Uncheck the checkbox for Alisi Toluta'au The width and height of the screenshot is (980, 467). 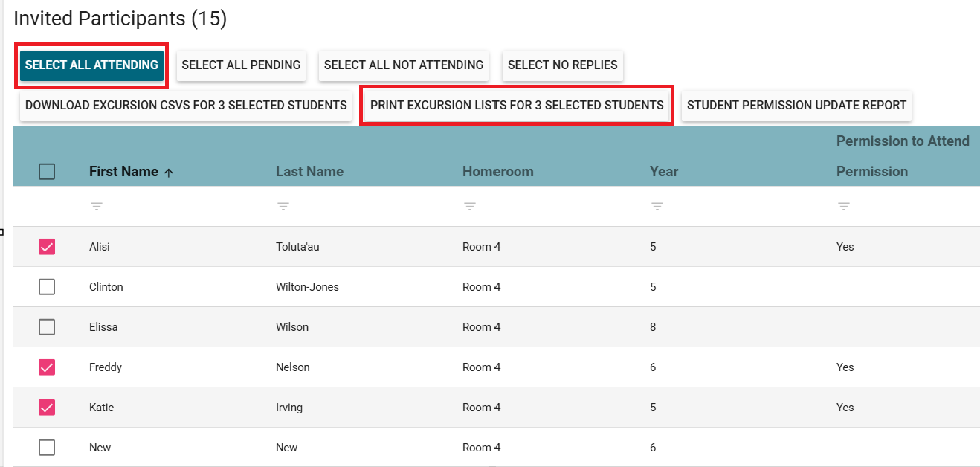[x=47, y=247]
